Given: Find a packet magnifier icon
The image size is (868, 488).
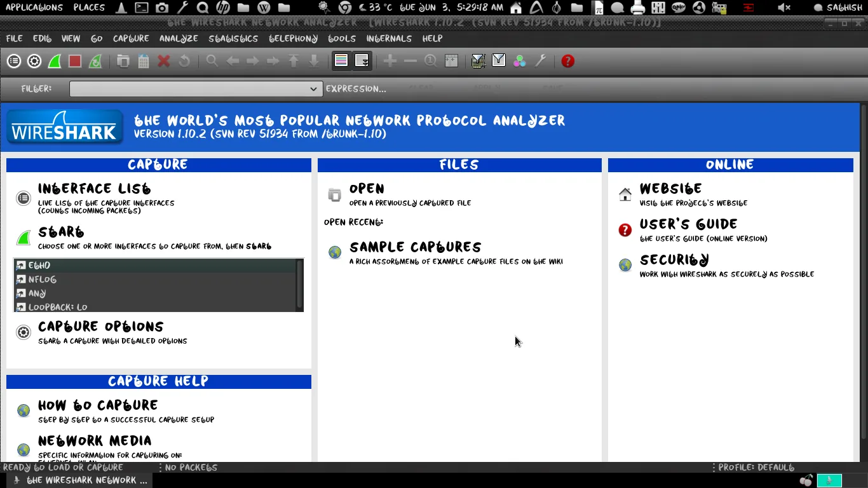Looking at the screenshot, I should [212, 61].
